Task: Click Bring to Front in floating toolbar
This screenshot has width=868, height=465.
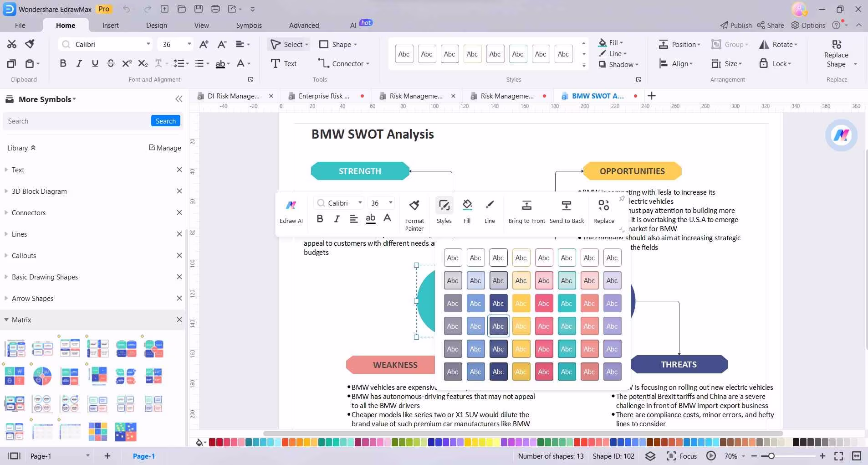Action: coord(526,211)
